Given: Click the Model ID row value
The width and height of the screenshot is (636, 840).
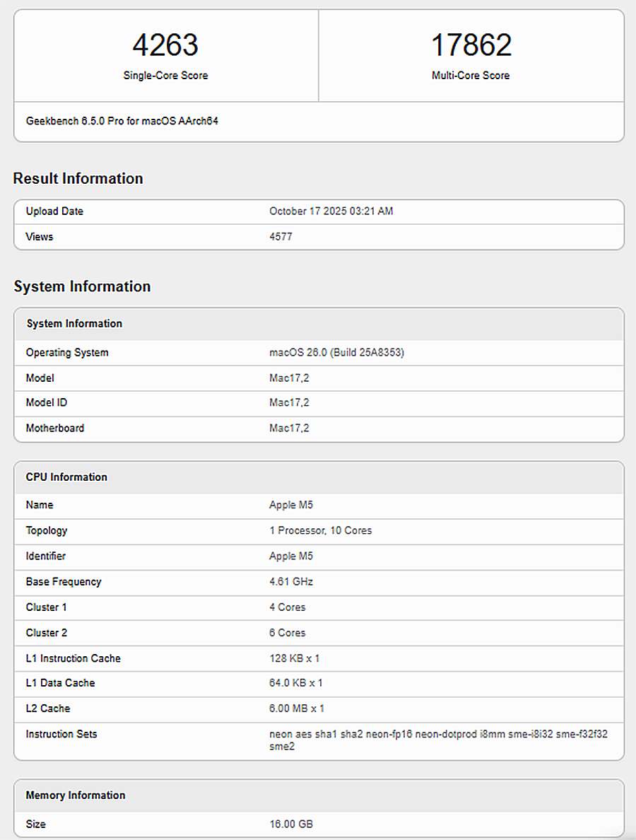Looking at the screenshot, I should [289, 403].
